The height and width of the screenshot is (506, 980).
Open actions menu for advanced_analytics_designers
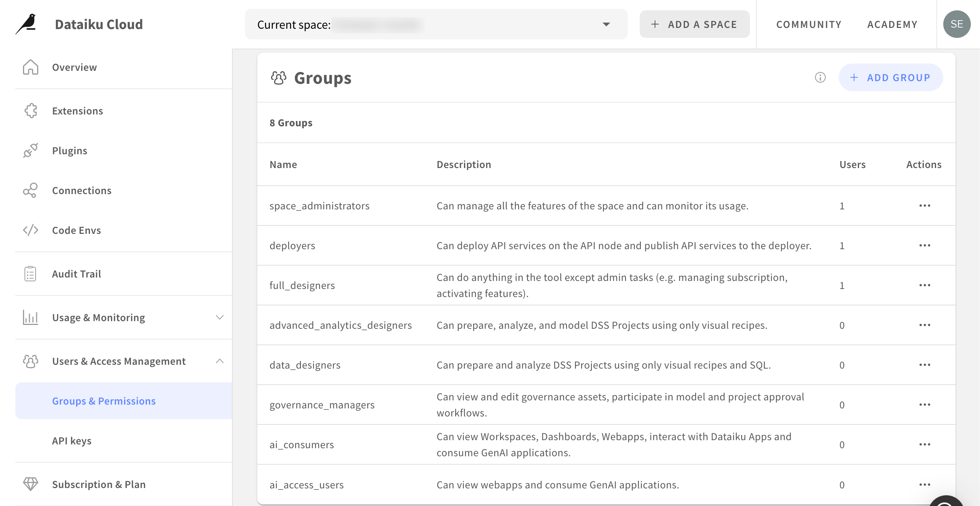point(925,325)
